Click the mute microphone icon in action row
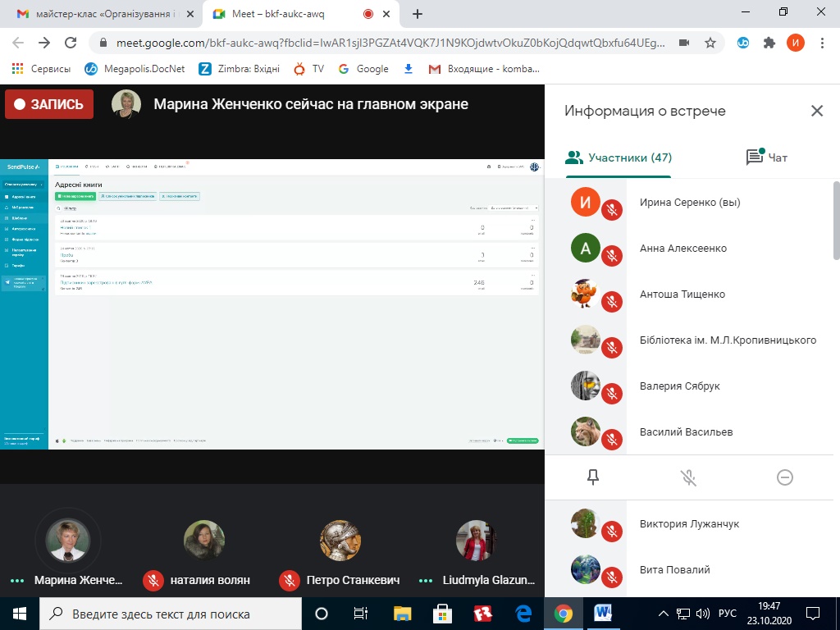Screen dimensions: 840x630 (689, 477)
